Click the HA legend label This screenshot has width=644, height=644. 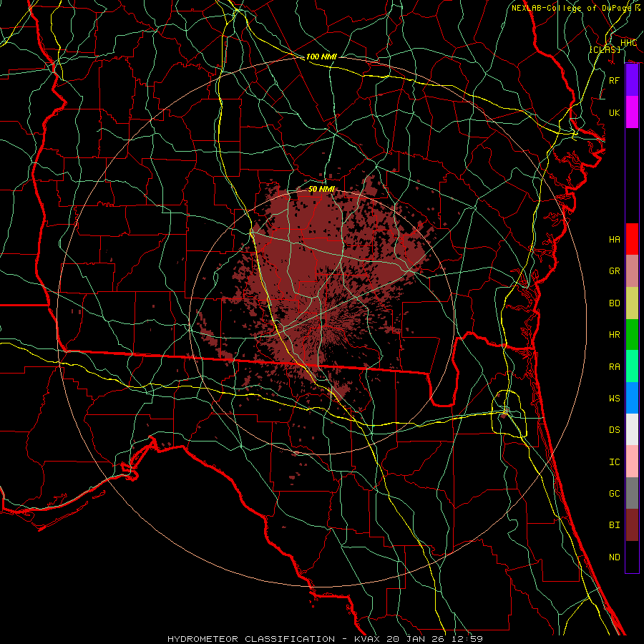pyautogui.click(x=615, y=240)
